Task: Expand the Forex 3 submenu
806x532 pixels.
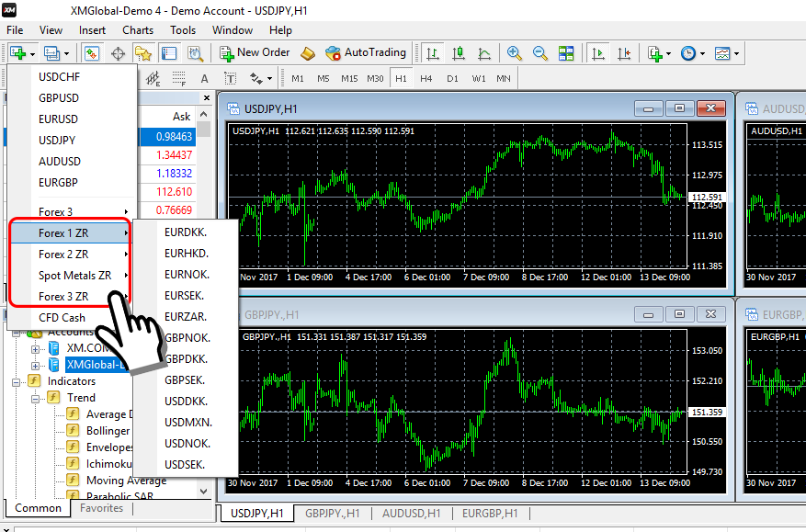Action: click(x=73, y=211)
